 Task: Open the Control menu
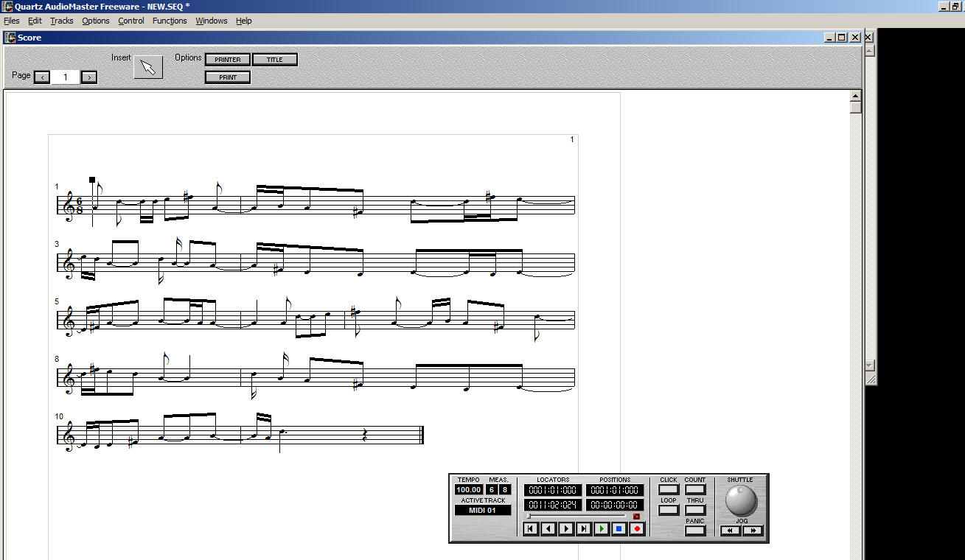[x=131, y=21]
